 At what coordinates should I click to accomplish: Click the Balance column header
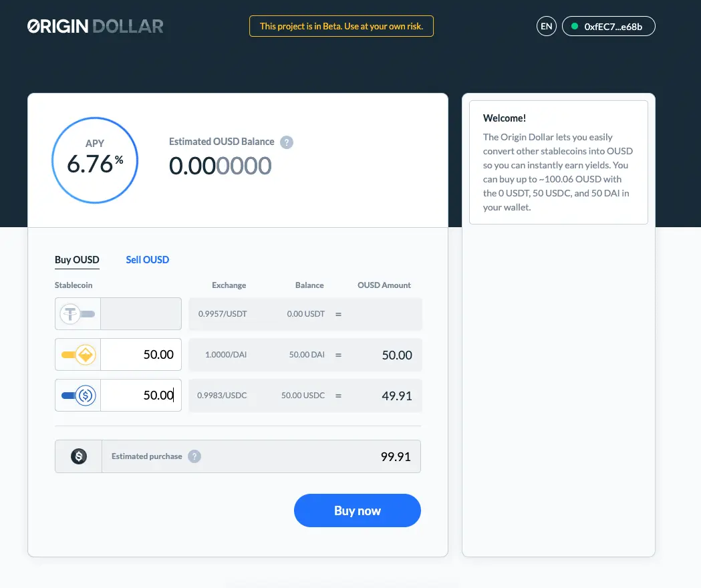(x=309, y=285)
